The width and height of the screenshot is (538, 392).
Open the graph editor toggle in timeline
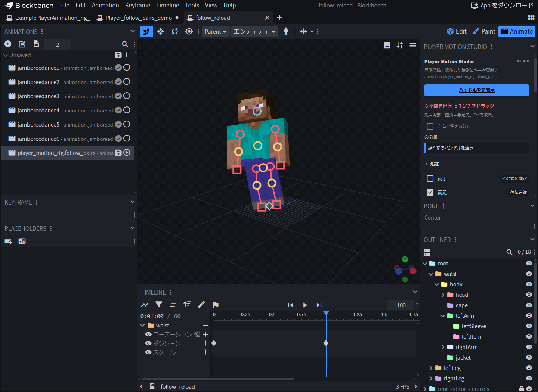(x=145, y=305)
